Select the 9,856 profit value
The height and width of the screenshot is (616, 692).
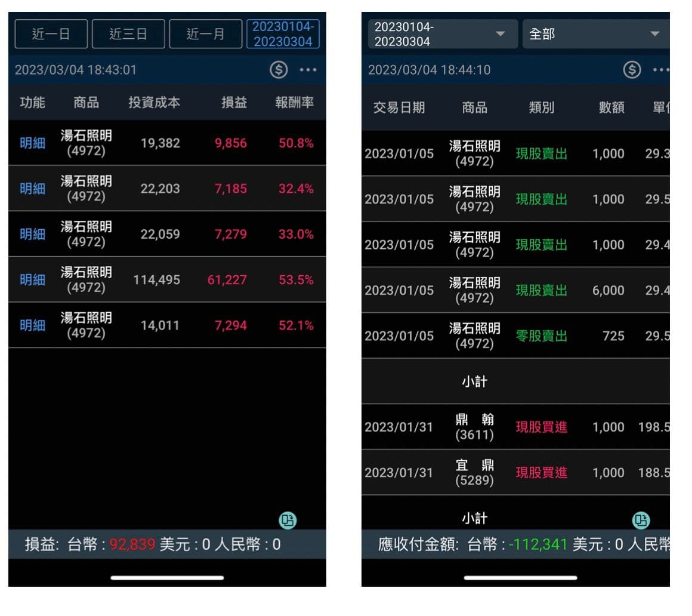tap(231, 143)
